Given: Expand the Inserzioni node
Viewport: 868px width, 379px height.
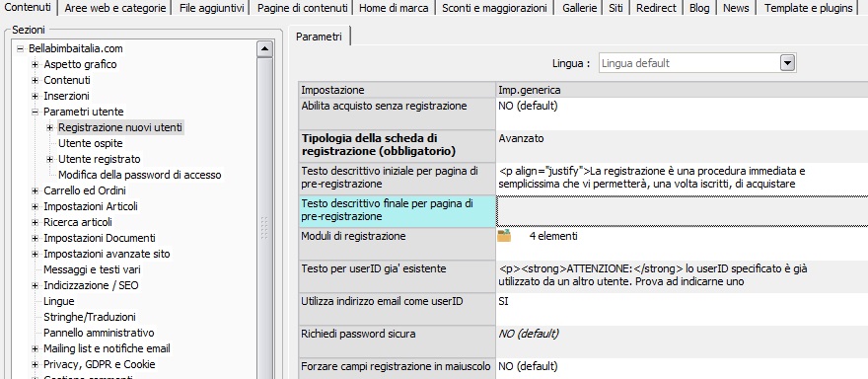Looking at the screenshot, I should [x=35, y=96].
